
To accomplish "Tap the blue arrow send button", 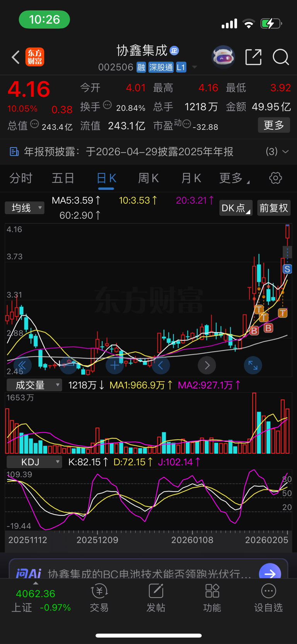I will point(270,572).
